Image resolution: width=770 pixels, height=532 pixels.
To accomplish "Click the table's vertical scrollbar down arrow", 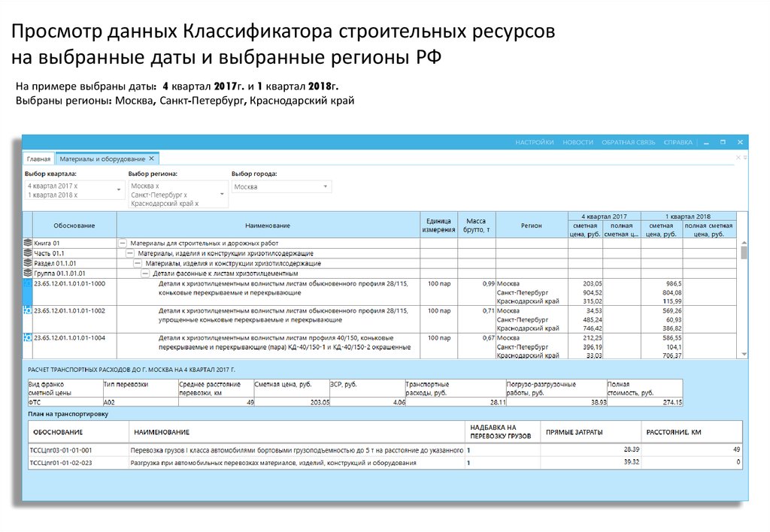I will (x=744, y=354).
